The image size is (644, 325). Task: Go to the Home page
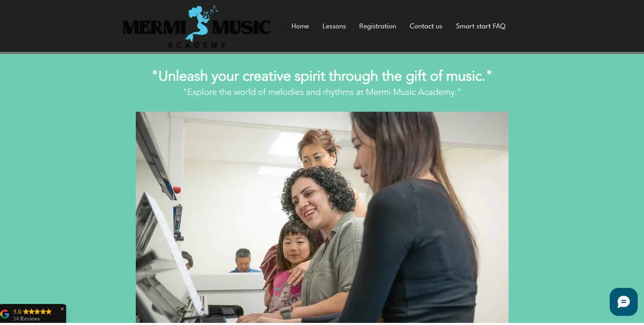300,26
